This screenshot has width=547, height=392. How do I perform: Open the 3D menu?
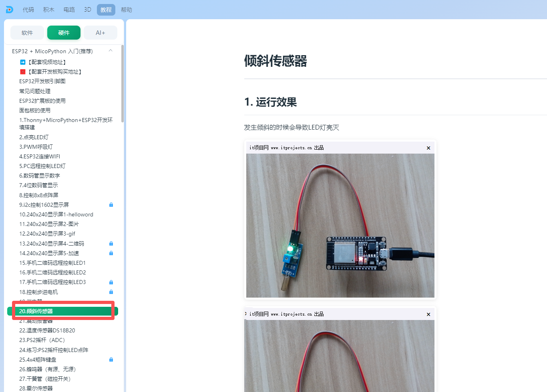(88, 10)
